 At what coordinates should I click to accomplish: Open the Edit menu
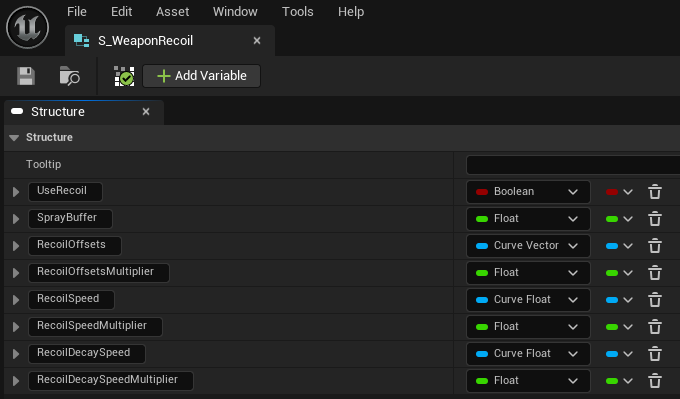[121, 12]
